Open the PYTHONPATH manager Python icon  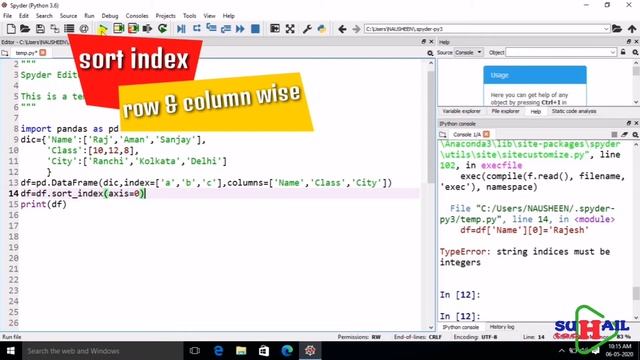[322, 29]
